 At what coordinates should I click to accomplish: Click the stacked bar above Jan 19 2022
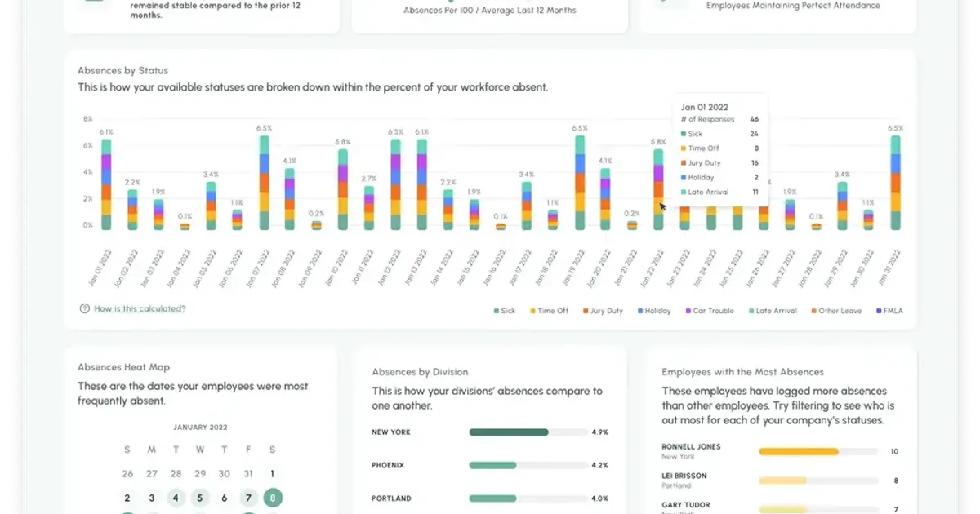(579, 183)
